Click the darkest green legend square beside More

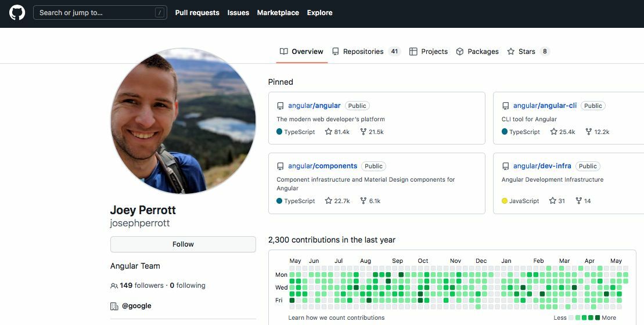(598, 317)
